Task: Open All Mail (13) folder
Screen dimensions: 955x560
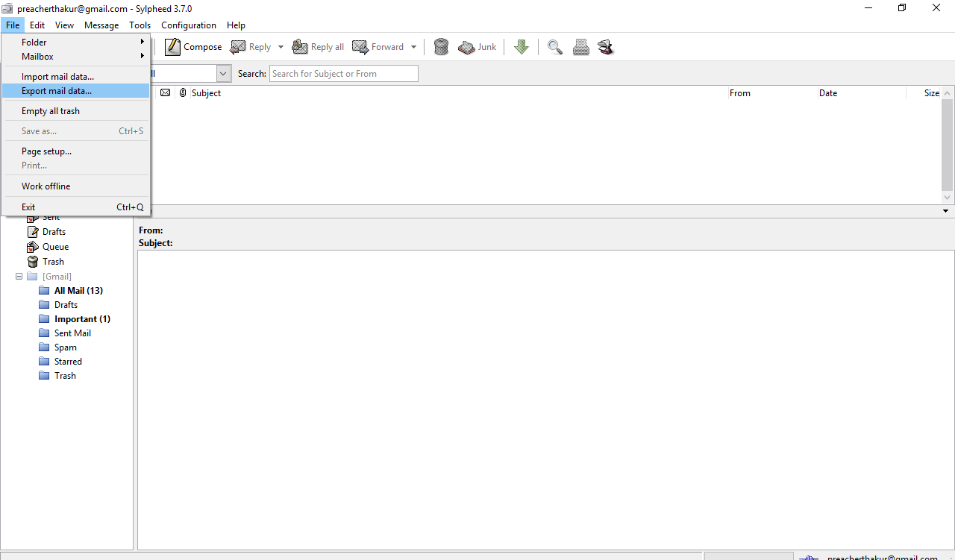Action: coord(78,291)
